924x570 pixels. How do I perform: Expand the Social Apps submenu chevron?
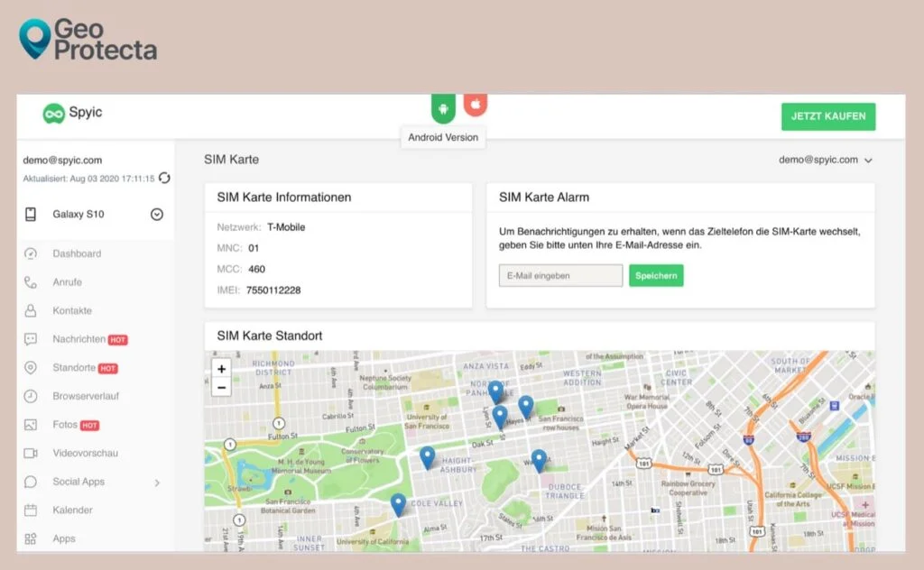point(157,483)
